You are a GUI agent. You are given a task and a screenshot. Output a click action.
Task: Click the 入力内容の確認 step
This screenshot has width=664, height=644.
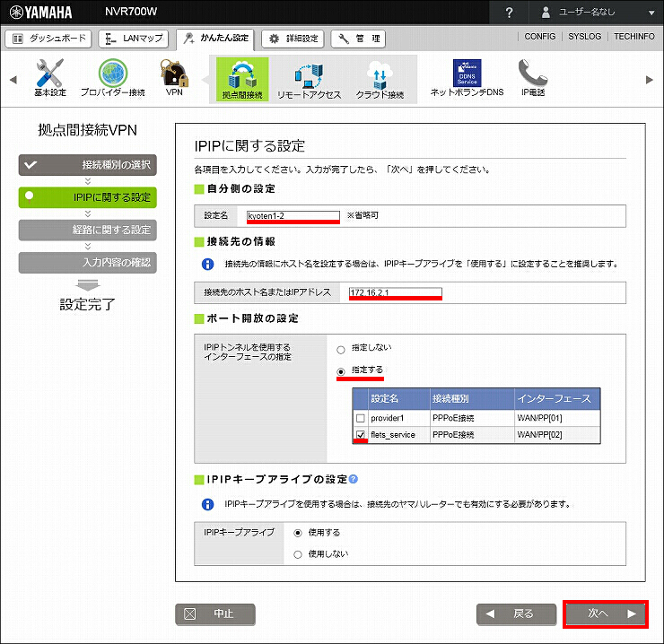tap(88, 263)
